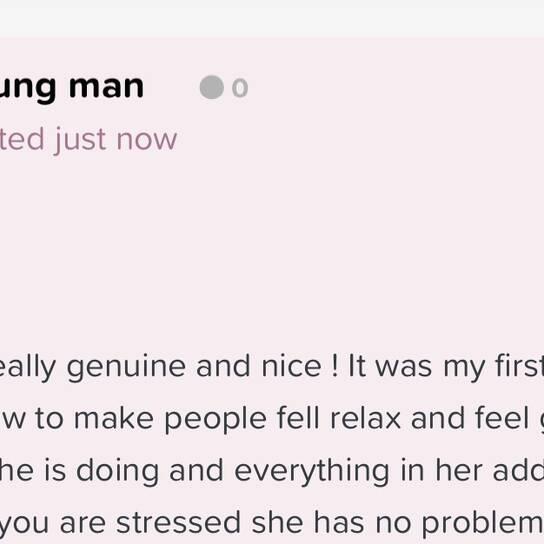Click the word "nice" in the review
The height and width of the screenshot is (544, 544).
[x=291, y=366]
